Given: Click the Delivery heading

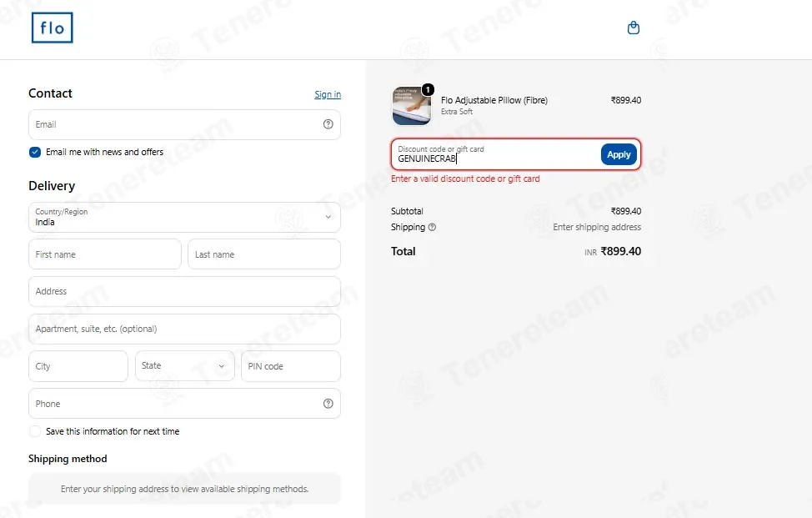Looking at the screenshot, I should [x=52, y=186].
